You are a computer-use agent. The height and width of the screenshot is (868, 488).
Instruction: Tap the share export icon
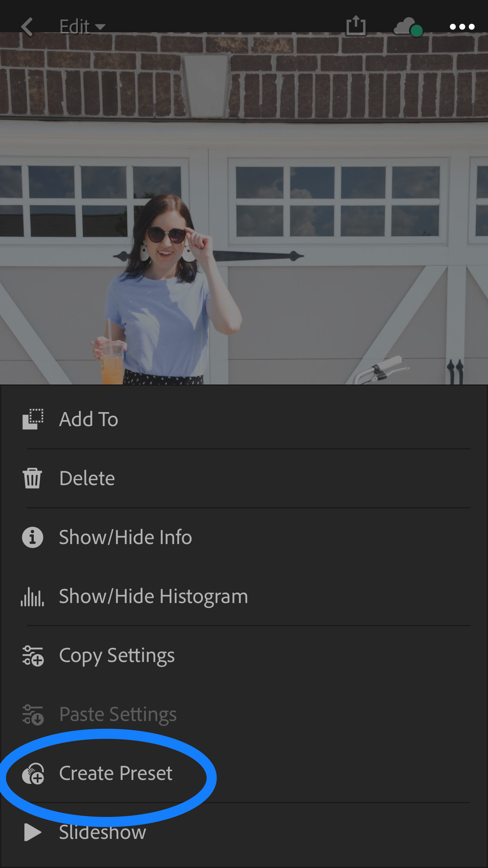pyautogui.click(x=356, y=26)
